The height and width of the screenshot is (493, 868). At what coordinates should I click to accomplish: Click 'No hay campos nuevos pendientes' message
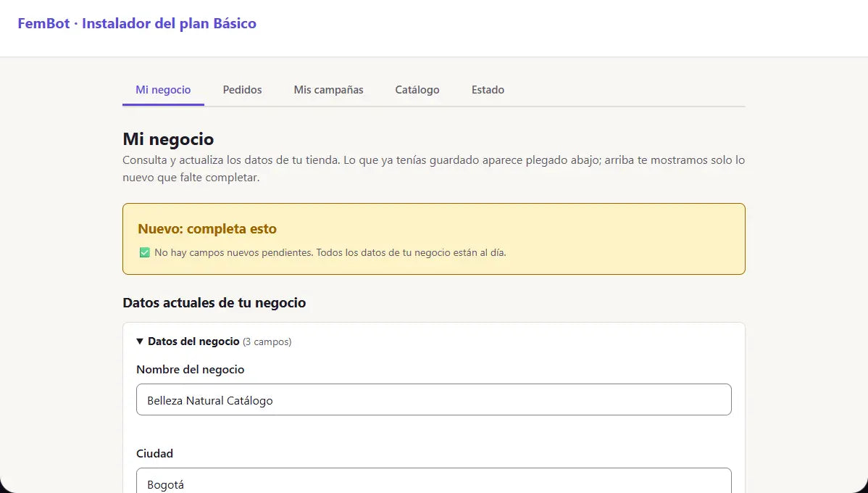330,252
